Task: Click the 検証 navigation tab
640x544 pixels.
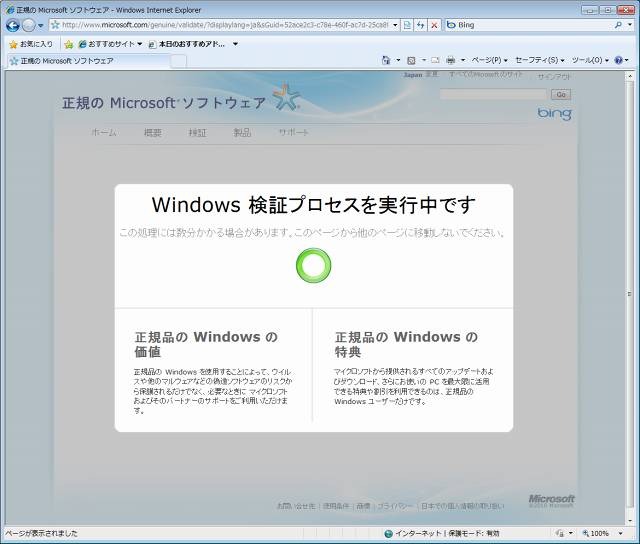Action: tap(198, 132)
